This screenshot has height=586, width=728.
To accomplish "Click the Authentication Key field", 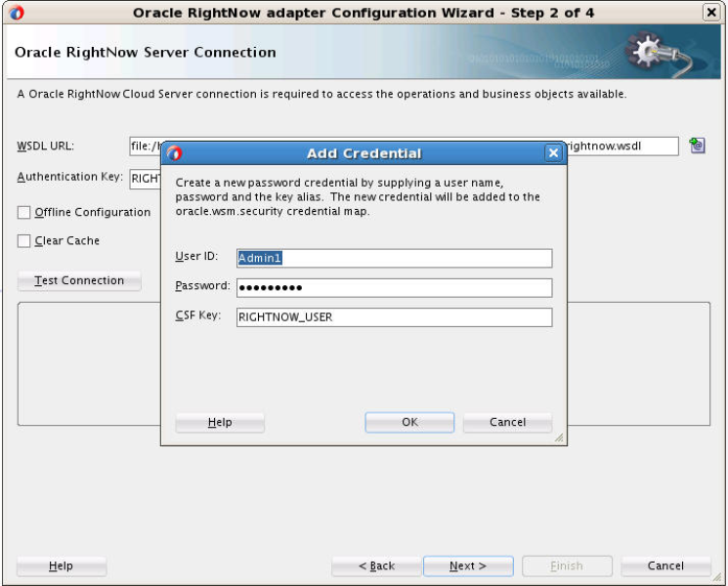I will point(145,179).
